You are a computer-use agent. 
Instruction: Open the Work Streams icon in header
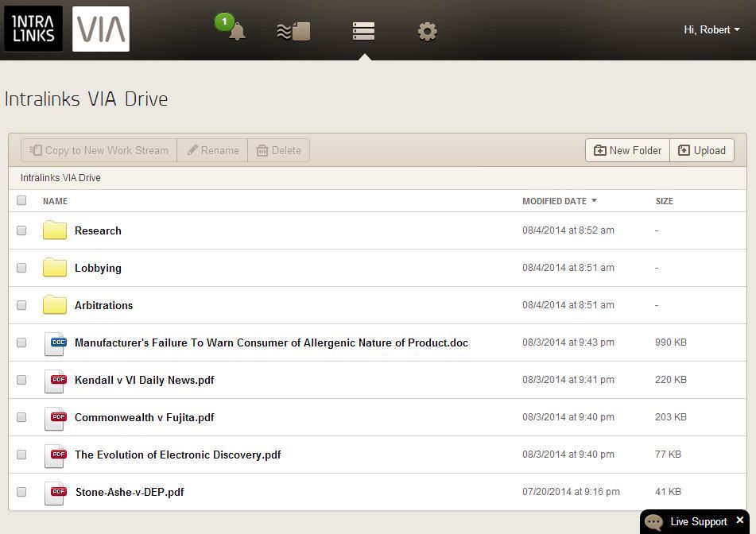(293, 32)
